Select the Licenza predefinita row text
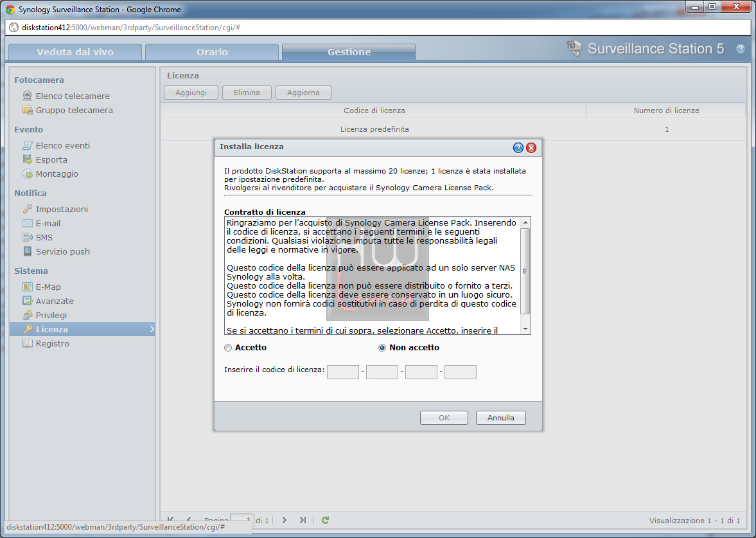 tap(374, 129)
